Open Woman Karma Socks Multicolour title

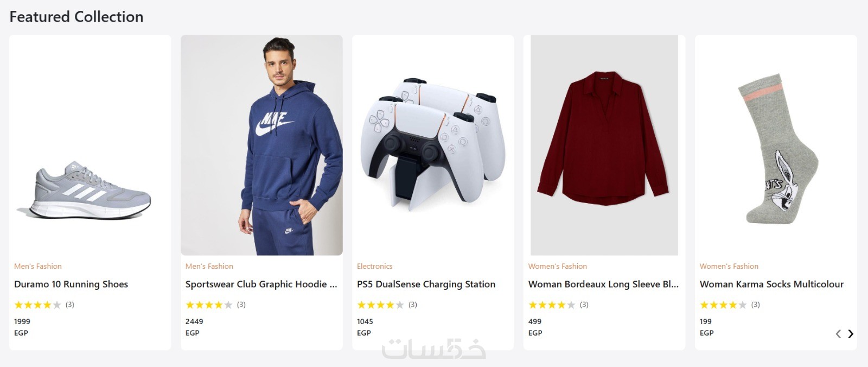(x=771, y=284)
